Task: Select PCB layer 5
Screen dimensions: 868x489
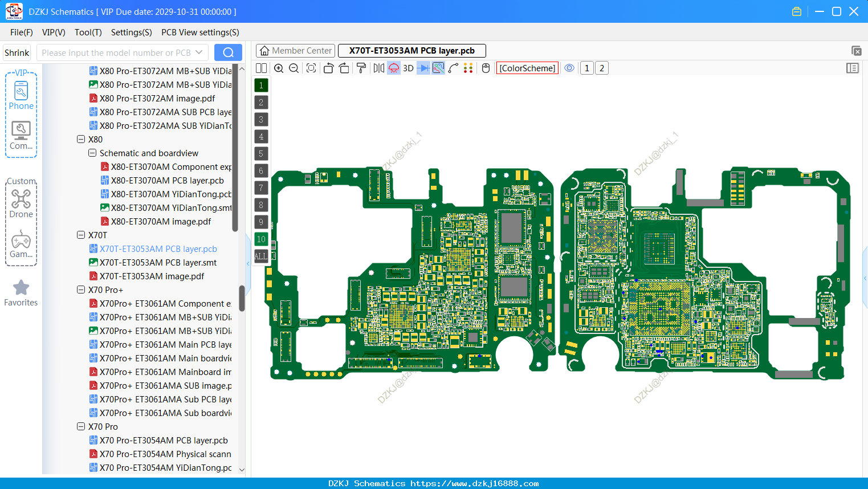Action: [x=261, y=154]
